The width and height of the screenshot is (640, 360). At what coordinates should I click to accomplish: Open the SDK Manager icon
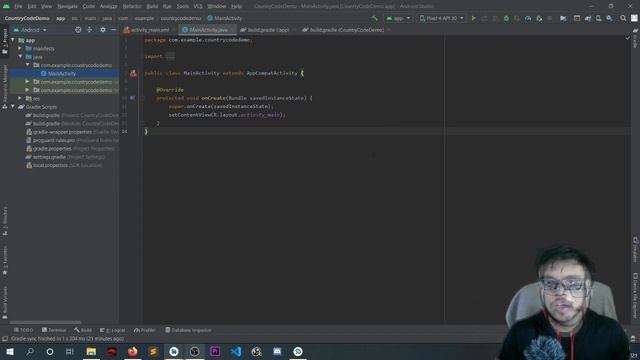click(609, 18)
